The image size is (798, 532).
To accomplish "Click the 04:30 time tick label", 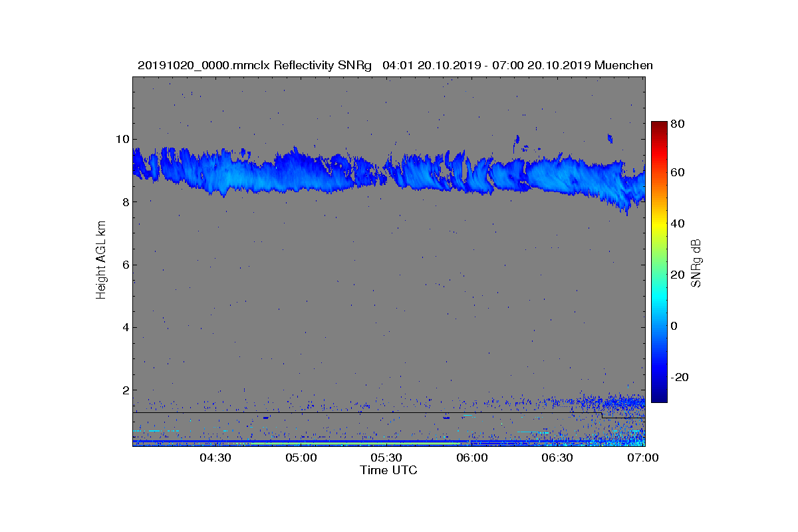I will (215, 458).
